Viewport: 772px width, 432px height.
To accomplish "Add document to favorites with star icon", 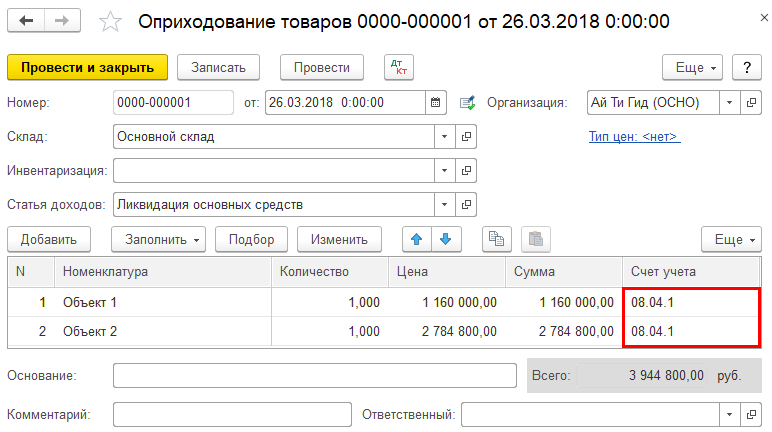I will click(110, 22).
